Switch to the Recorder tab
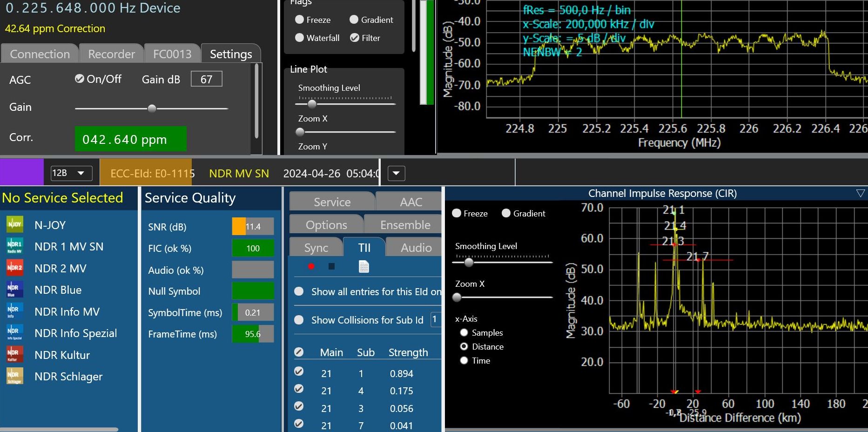 111,54
